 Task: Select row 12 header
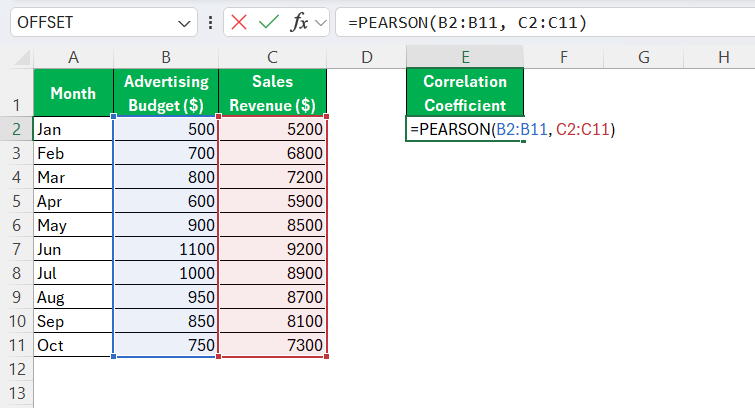(16, 369)
